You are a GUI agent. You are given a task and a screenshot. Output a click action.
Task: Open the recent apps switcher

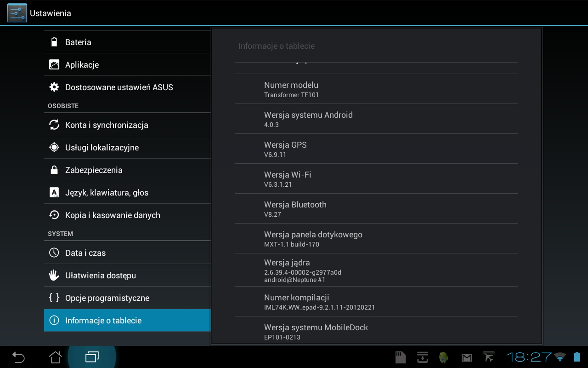click(x=92, y=357)
